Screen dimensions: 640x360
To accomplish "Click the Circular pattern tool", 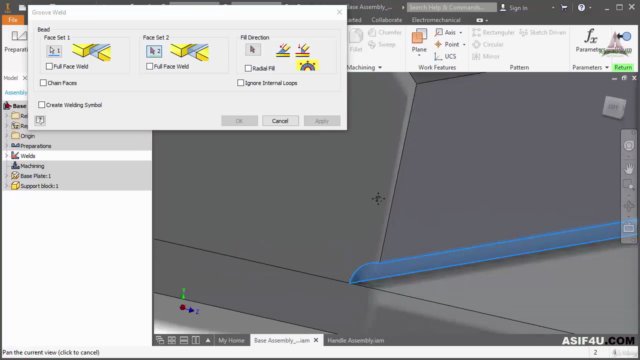I will (488, 44).
